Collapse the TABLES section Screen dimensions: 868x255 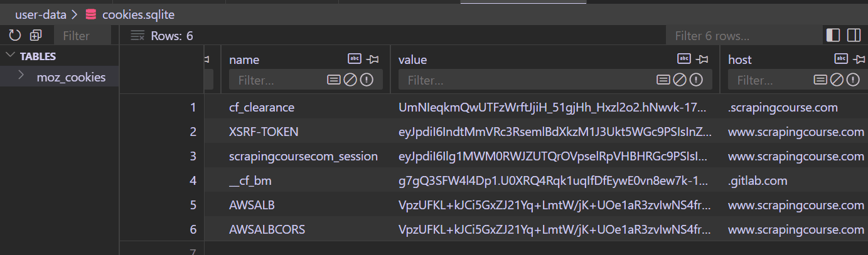9,56
